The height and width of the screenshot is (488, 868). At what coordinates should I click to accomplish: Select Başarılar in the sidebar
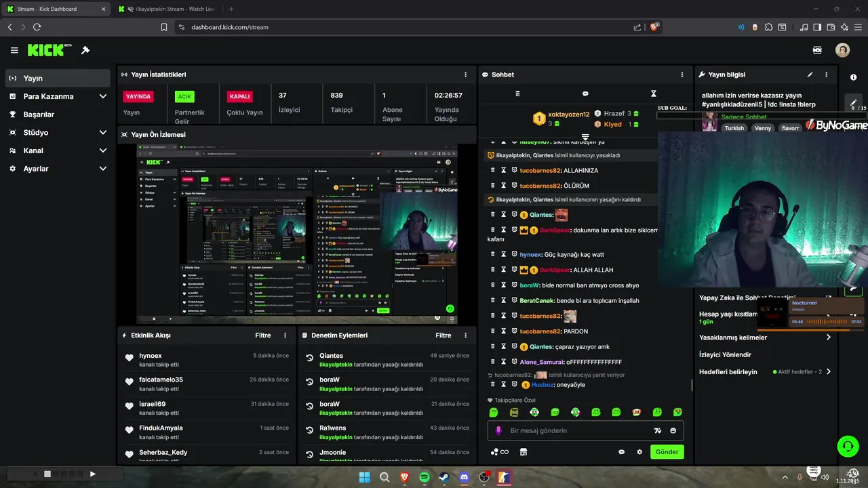[x=58, y=115]
